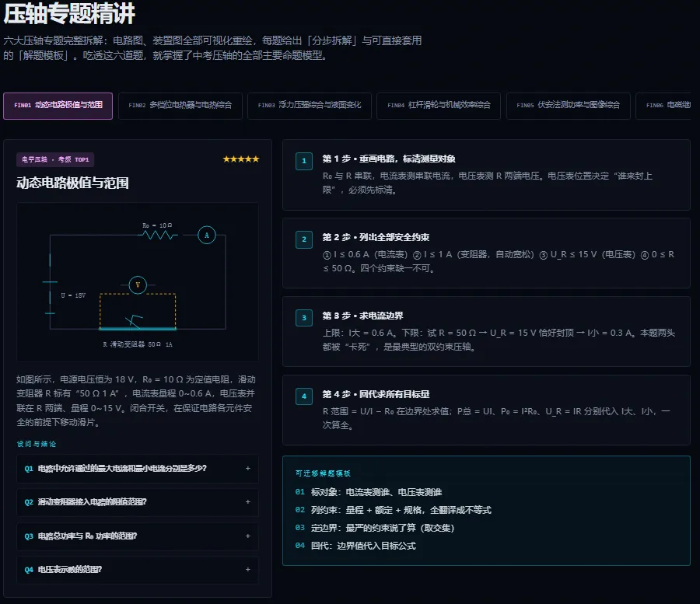
Task: Click the step 2 number badge
Action: pyautogui.click(x=304, y=239)
